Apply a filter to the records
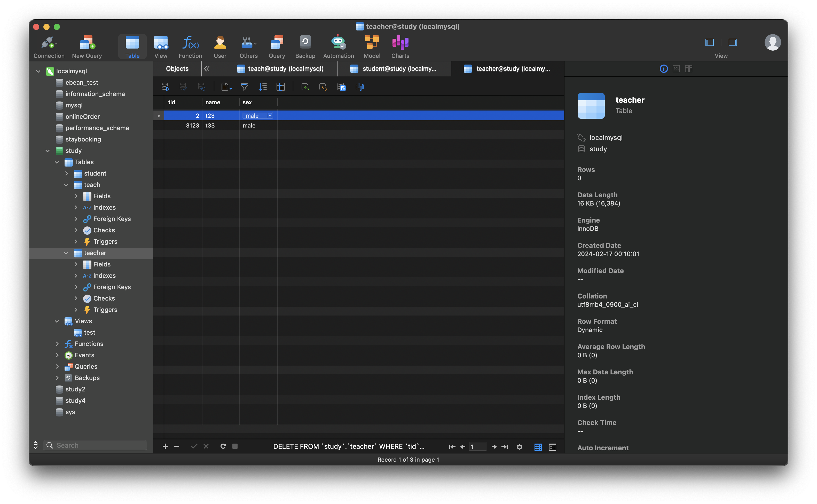The width and height of the screenshot is (817, 504). coord(244,87)
